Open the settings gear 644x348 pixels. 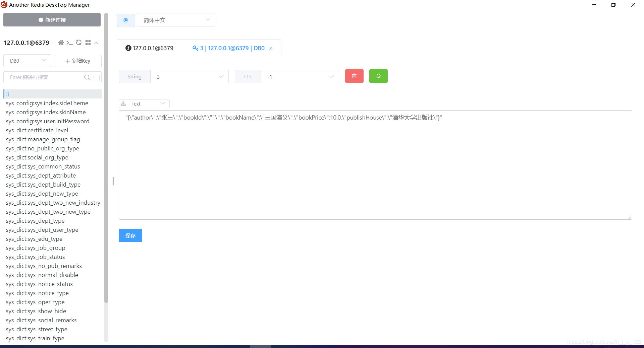pyautogui.click(x=126, y=20)
